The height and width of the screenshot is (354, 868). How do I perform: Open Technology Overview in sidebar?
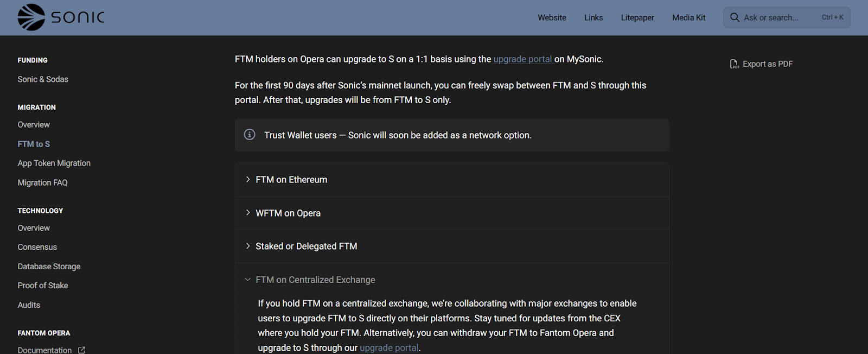pyautogui.click(x=34, y=228)
